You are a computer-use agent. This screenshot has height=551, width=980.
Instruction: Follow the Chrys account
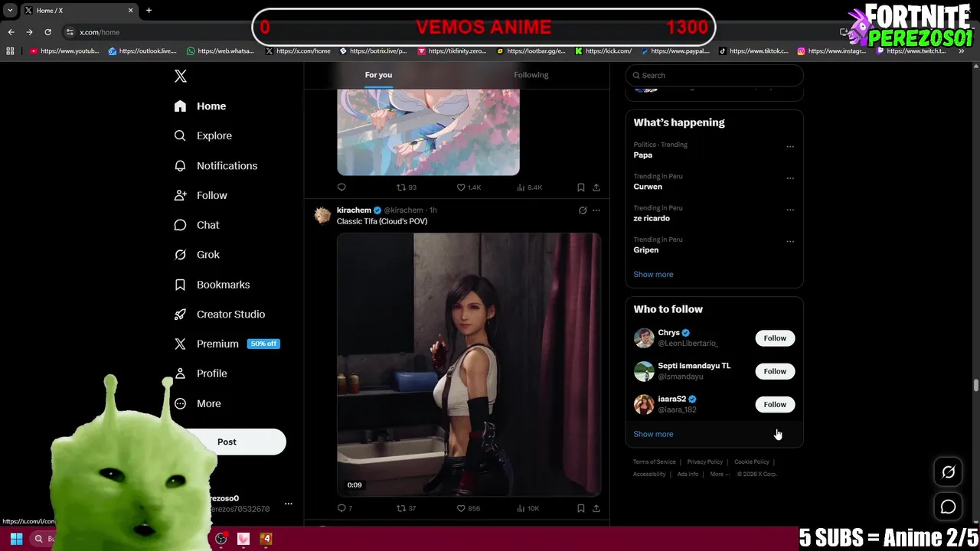tap(775, 338)
